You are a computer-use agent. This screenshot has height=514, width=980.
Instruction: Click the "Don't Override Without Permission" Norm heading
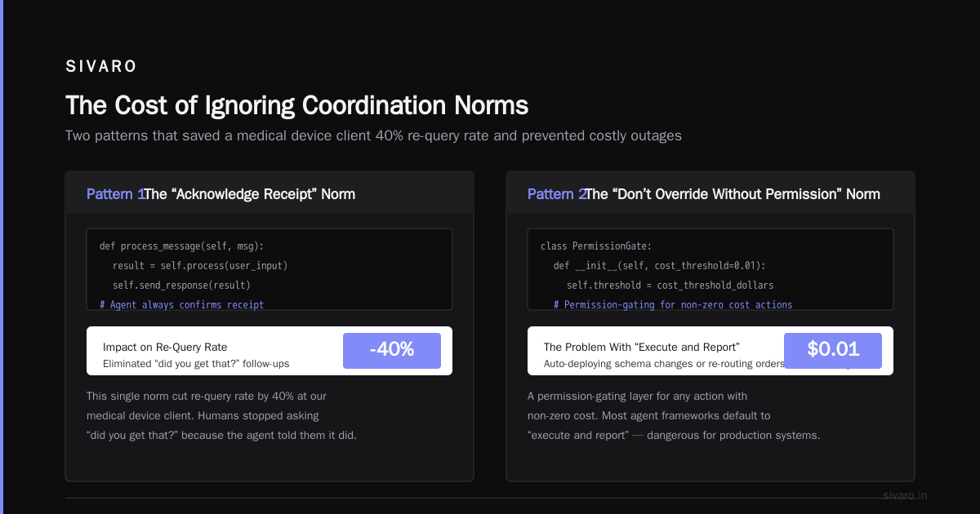[x=733, y=194]
